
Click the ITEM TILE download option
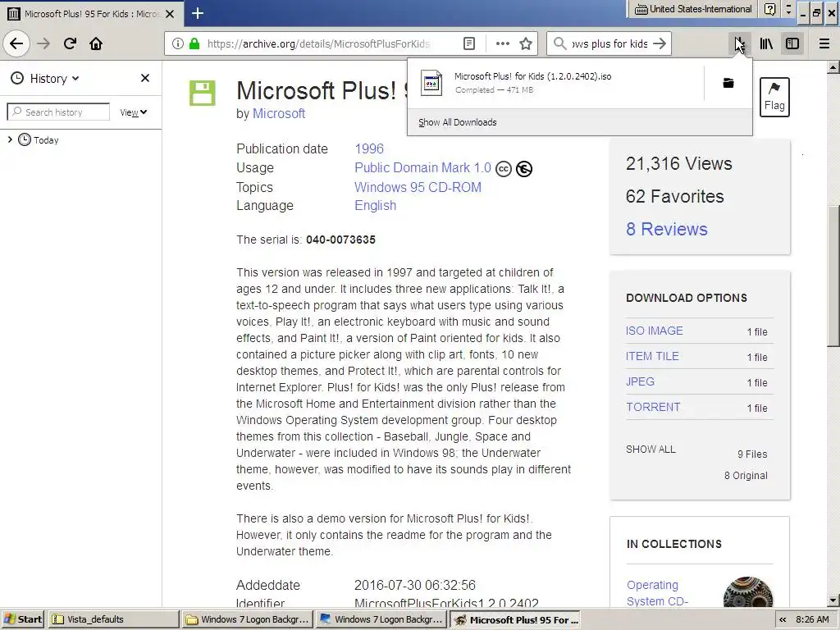pyautogui.click(x=652, y=356)
